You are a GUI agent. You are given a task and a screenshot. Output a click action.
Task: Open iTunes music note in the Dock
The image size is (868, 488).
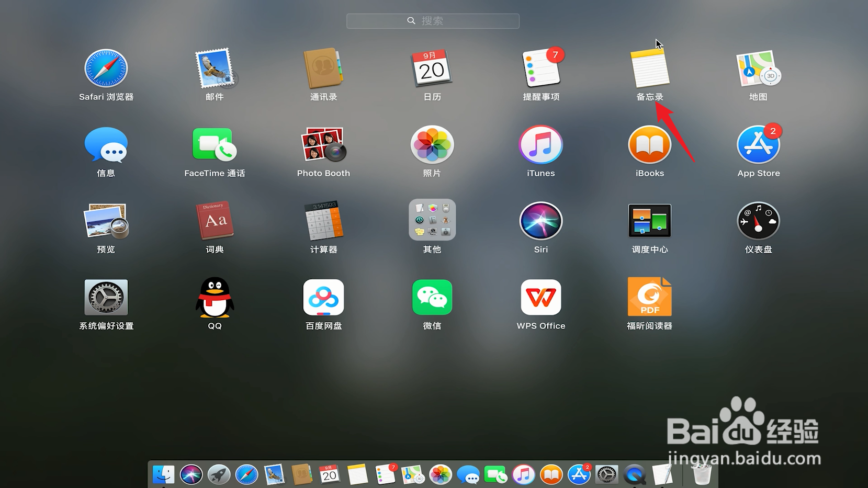[524, 475]
